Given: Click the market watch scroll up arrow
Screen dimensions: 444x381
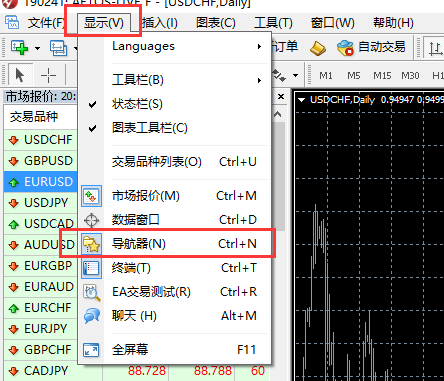Looking at the screenshot, I should point(278,115).
